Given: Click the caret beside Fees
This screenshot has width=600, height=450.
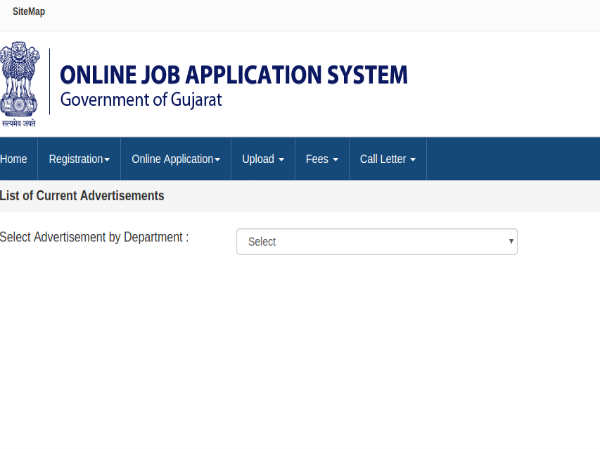Looking at the screenshot, I should 335,160.
